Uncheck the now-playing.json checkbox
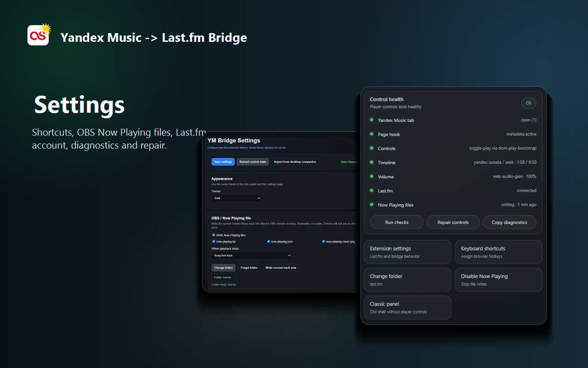588x368 pixels. click(x=269, y=241)
